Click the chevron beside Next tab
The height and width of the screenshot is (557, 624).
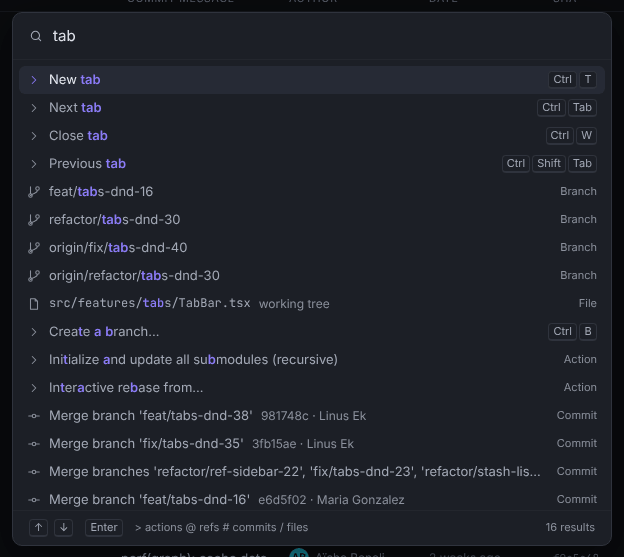34,108
